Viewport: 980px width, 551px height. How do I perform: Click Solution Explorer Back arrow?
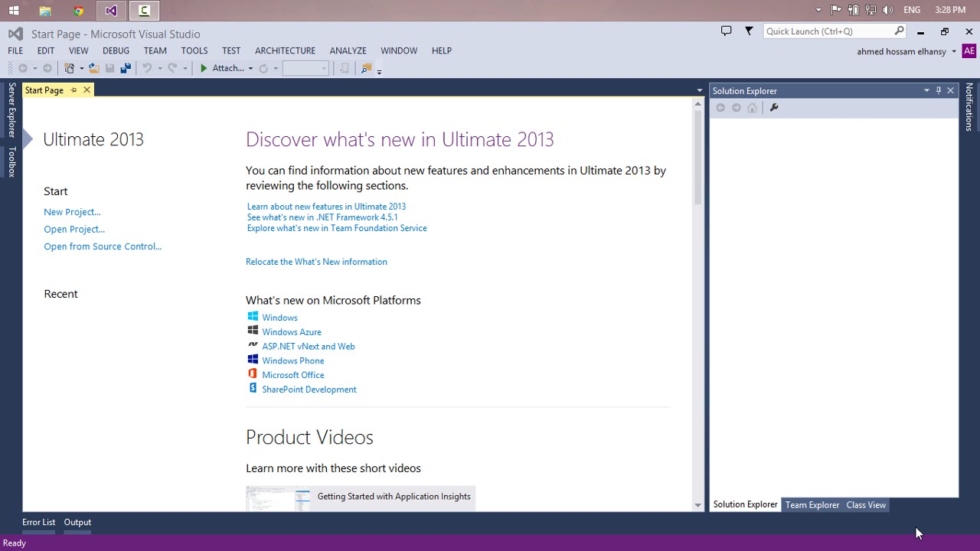point(720,108)
